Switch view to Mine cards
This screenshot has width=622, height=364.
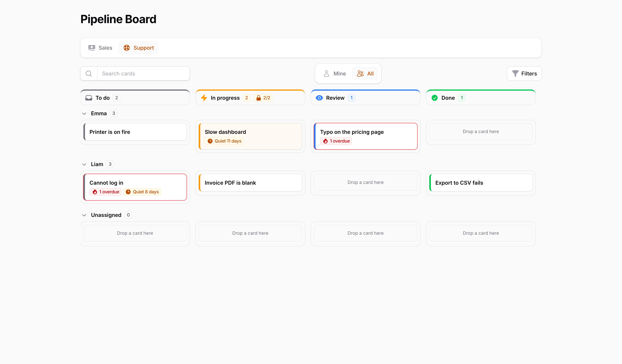(335, 74)
